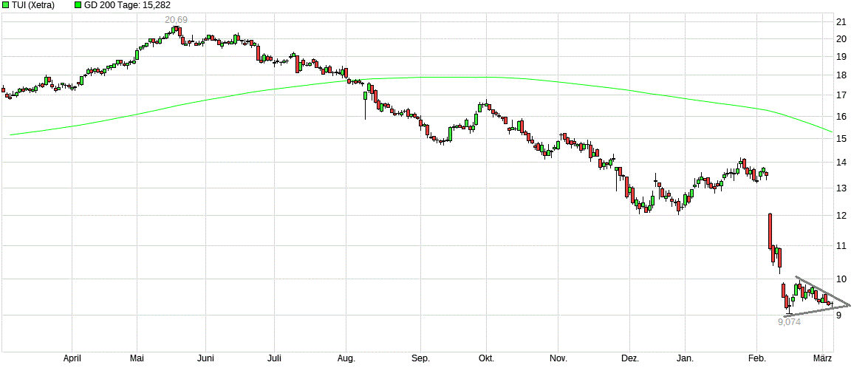Click the large red February gap-down candle
This screenshot has height=382, width=868.
770,231
